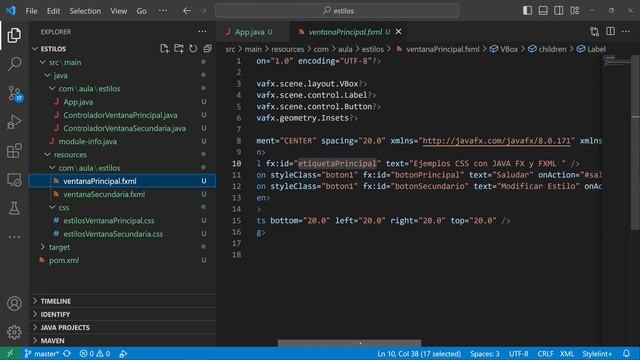The width and height of the screenshot is (640, 360).
Task: Change indentation via Spaces: 3
Action: [484, 353]
